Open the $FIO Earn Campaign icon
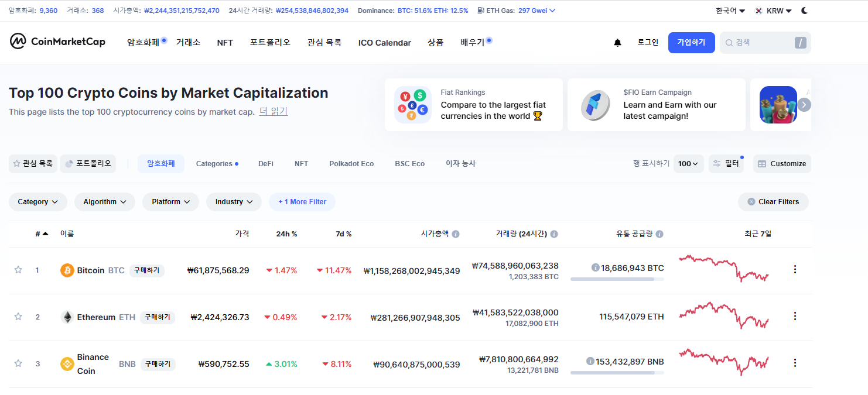The height and width of the screenshot is (395, 868). coord(596,105)
